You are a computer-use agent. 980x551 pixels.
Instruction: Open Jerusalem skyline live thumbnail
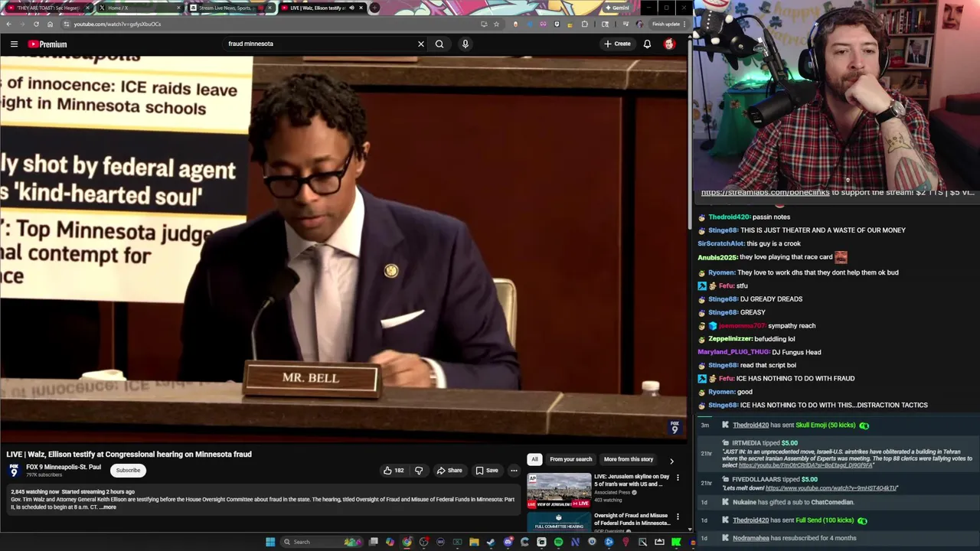[x=559, y=491]
